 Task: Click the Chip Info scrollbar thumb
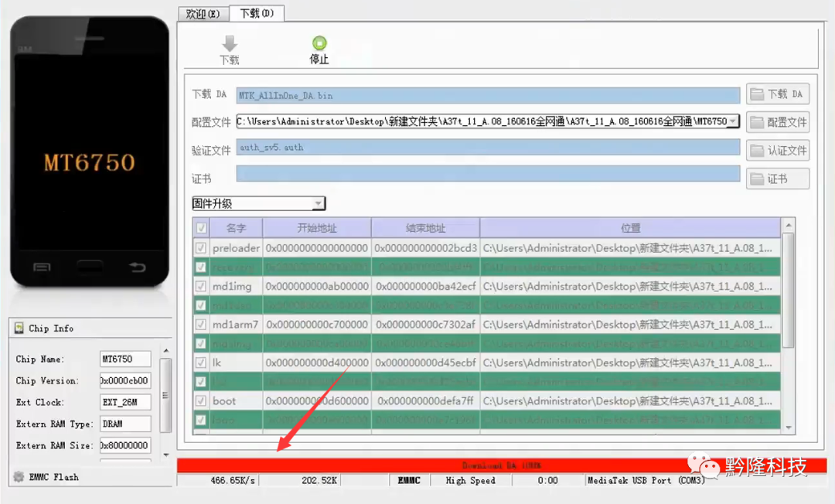point(165,395)
